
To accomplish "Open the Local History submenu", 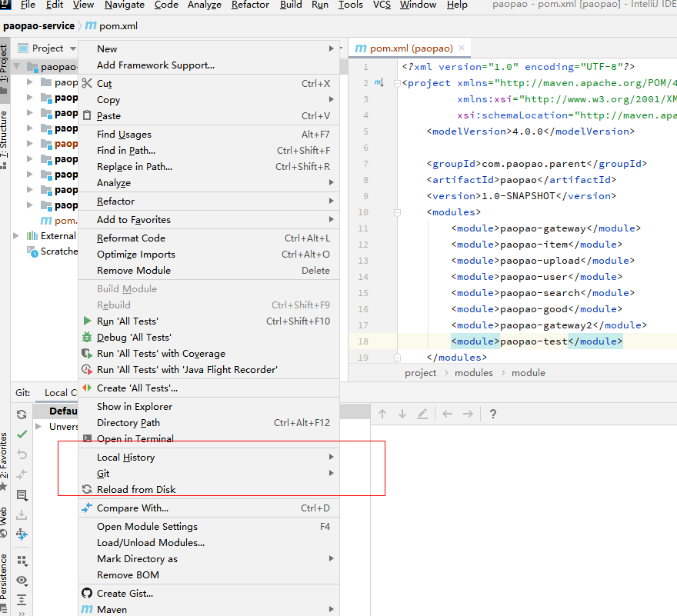I will (209, 457).
